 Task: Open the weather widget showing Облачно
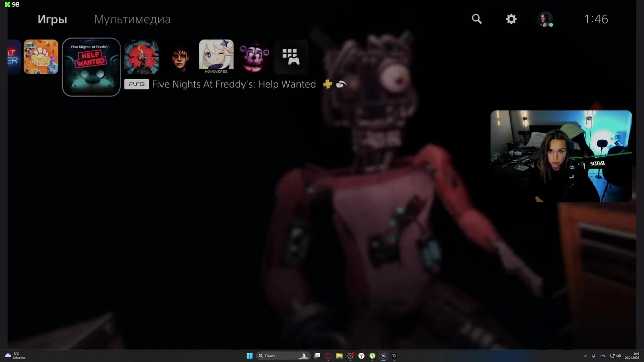(x=15, y=356)
